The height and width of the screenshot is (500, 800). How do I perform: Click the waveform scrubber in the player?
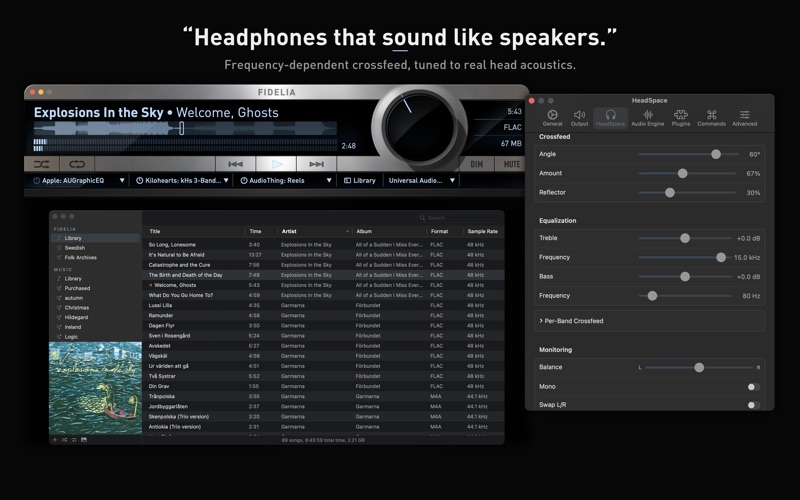185,128
